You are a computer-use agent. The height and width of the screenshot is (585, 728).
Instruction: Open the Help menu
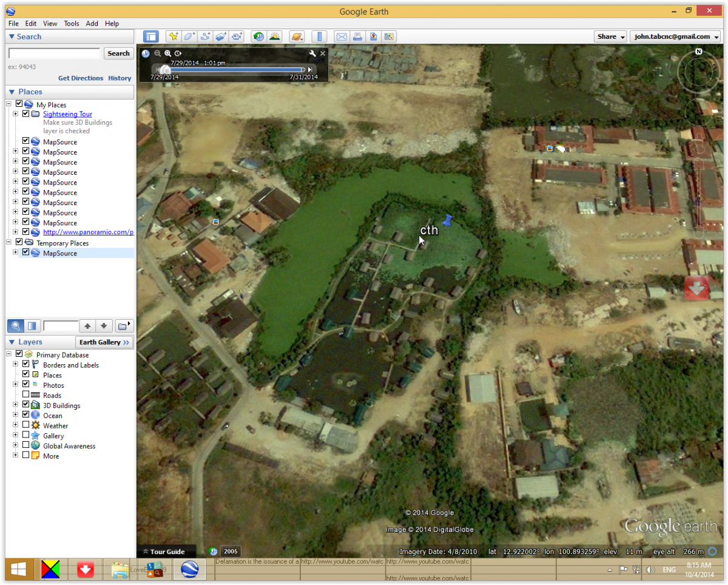pos(112,24)
